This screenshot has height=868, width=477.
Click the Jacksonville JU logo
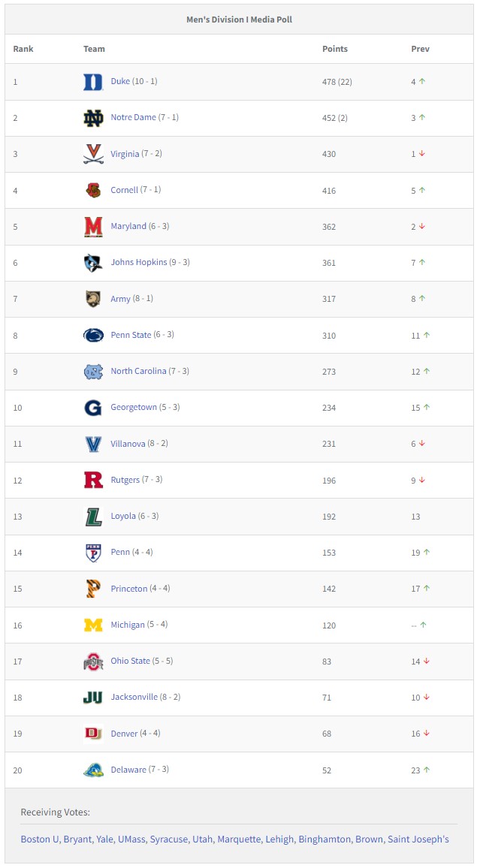[x=93, y=698]
